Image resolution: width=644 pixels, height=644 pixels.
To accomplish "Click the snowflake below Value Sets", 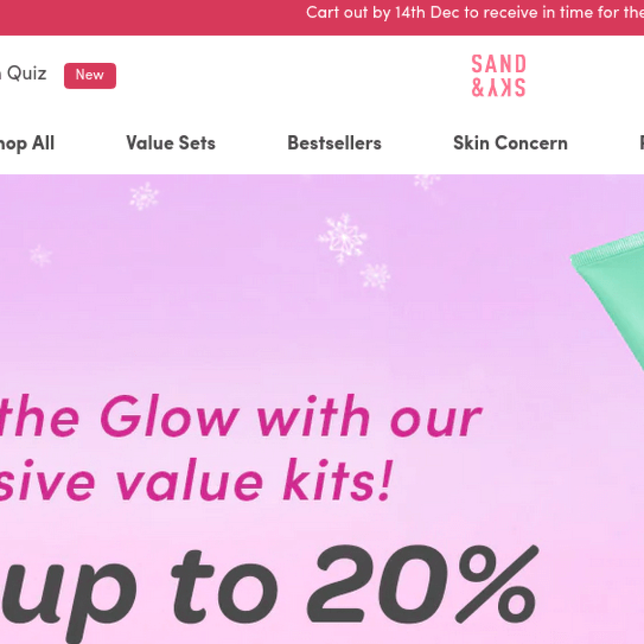I will (x=144, y=196).
